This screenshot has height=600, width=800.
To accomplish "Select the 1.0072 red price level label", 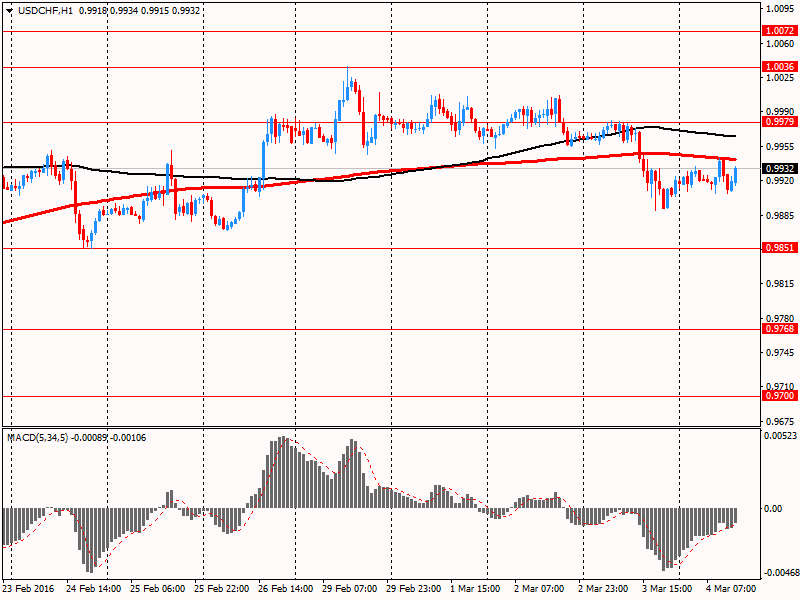I will 780,31.
